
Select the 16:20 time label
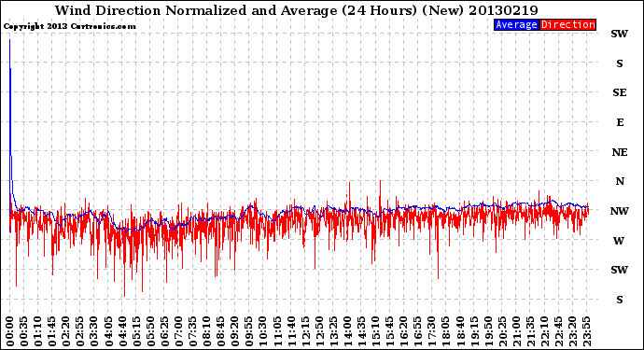(x=403, y=331)
